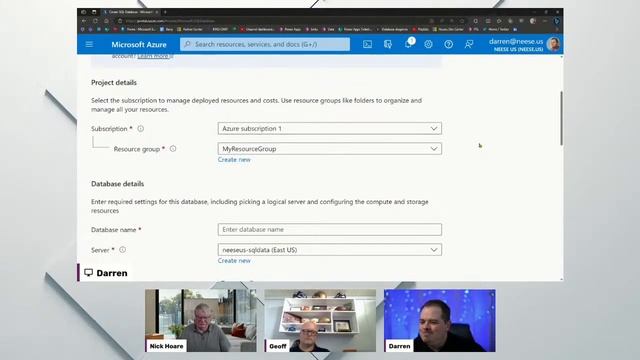Open the Directories and subscriptions filter icon
Viewport: 640px width, 360px height.
pos(388,44)
